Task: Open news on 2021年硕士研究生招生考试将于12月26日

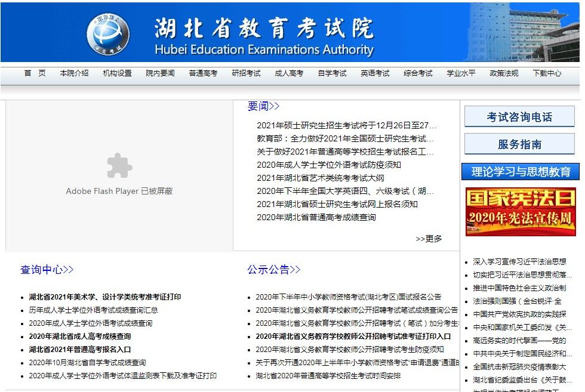Action: pos(347,125)
